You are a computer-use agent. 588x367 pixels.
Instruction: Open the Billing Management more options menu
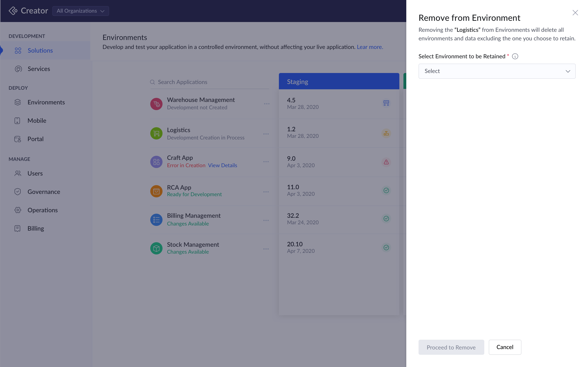[266, 220]
